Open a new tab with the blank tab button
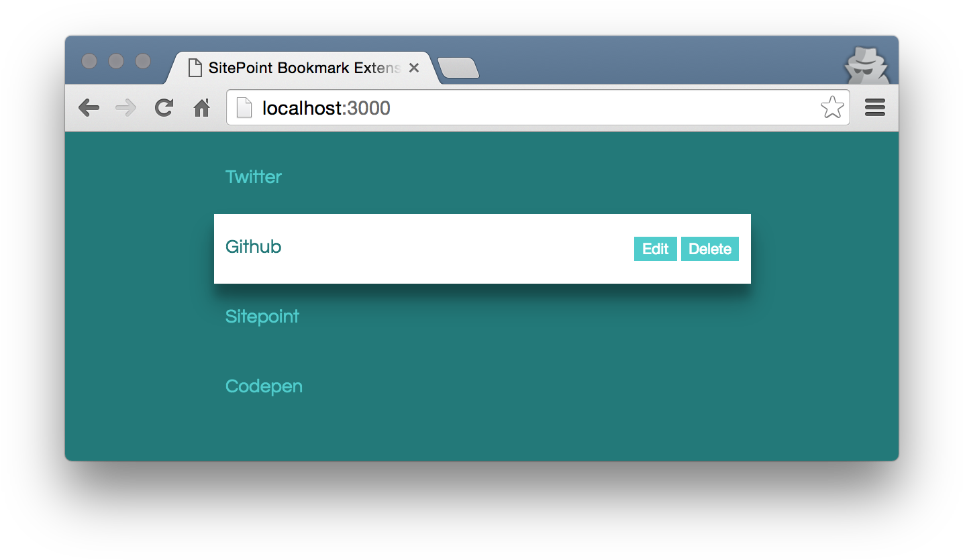Image resolution: width=963 pixels, height=560 pixels. [458, 68]
